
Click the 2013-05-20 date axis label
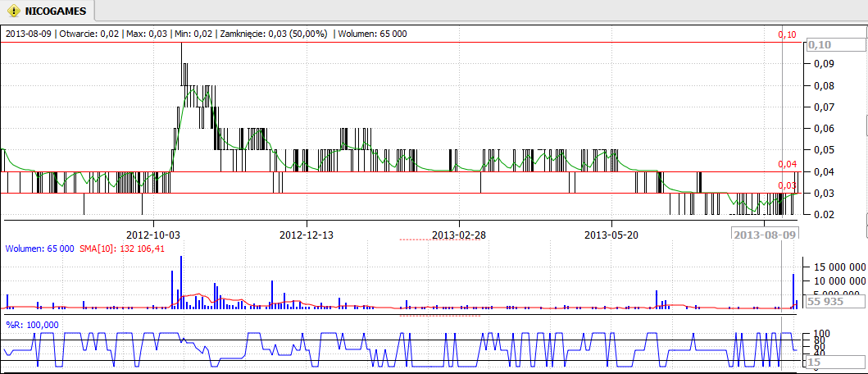(x=611, y=235)
